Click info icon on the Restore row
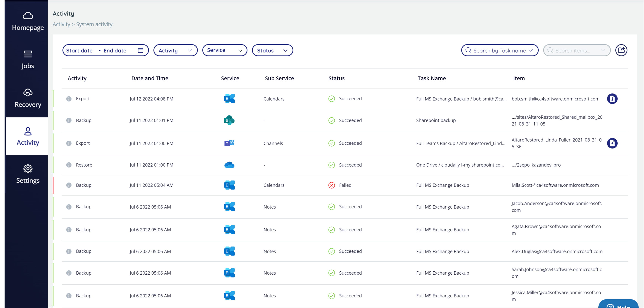The height and width of the screenshot is (308, 644). 69,165
